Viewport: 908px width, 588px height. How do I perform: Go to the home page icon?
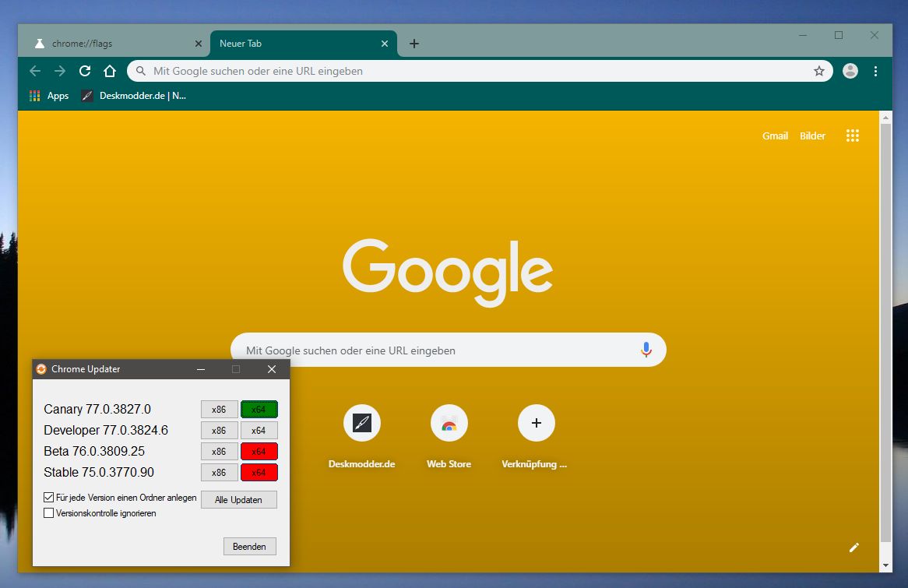click(110, 71)
